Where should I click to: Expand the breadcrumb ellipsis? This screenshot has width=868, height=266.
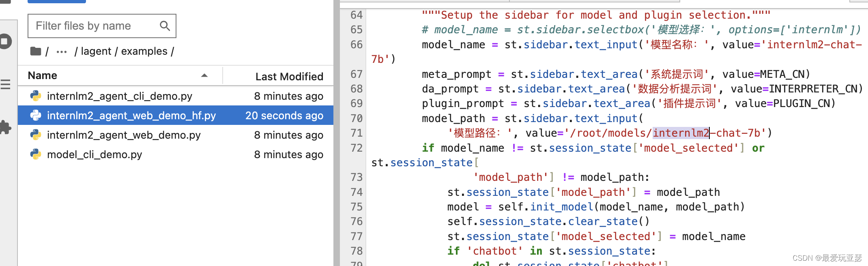(x=62, y=51)
